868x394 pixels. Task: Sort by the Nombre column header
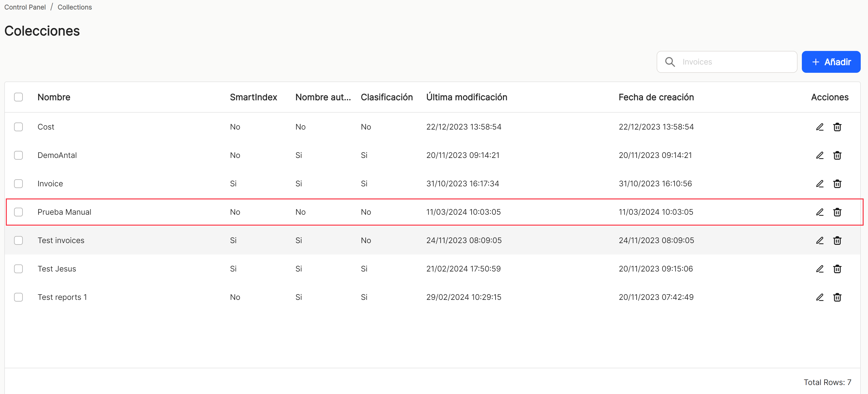[x=54, y=97]
